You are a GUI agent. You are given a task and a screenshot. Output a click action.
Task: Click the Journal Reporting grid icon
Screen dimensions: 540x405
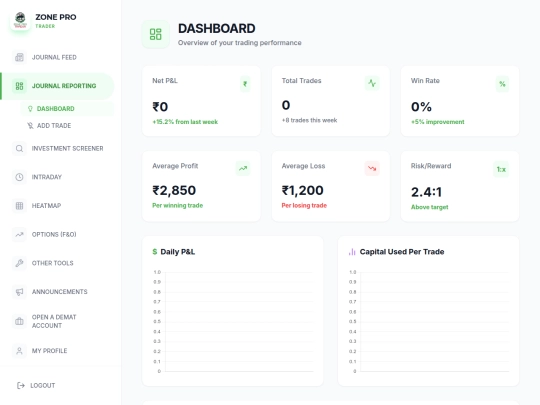[x=19, y=86]
